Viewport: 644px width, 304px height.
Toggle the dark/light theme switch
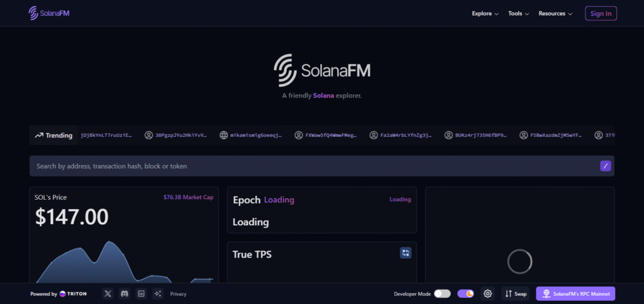point(465,294)
